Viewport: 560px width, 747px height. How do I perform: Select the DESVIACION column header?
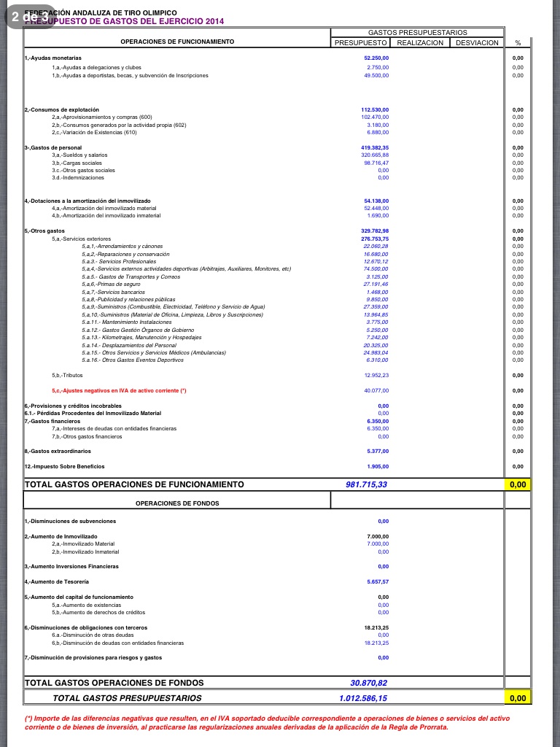477,42
